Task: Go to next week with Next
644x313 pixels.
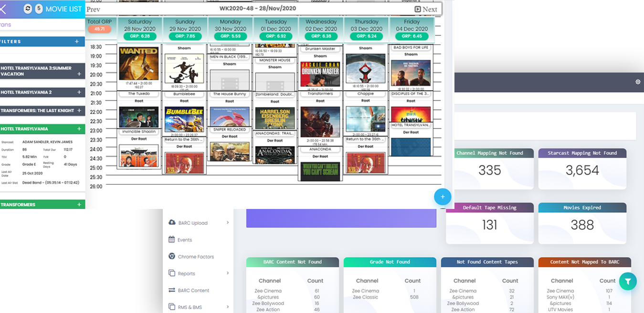Action: coord(425,9)
